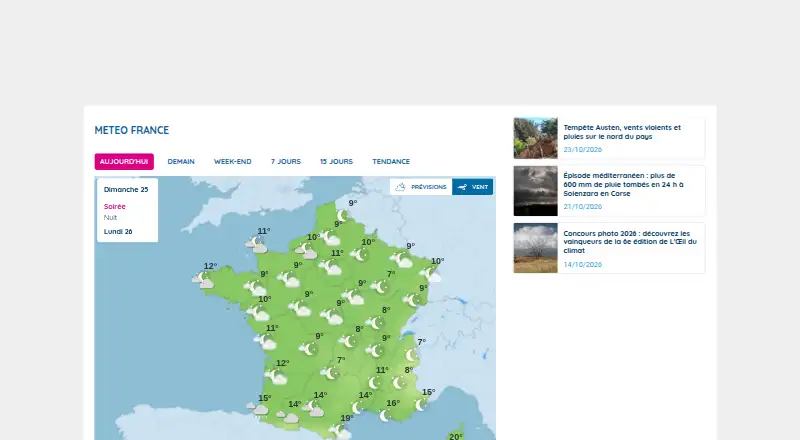Click the cloud icon on Prévisions button
800x440 pixels.
[x=401, y=187]
